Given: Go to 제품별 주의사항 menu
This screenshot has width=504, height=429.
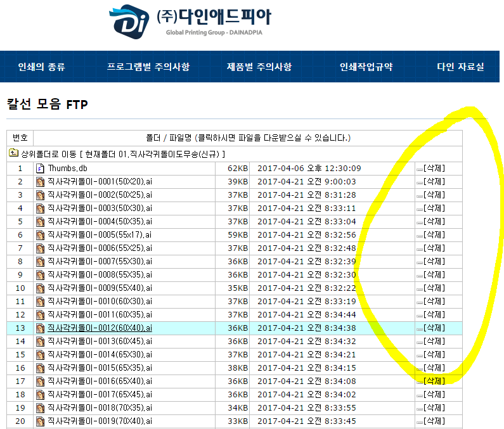Looking at the screenshot, I should pyautogui.click(x=259, y=67).
